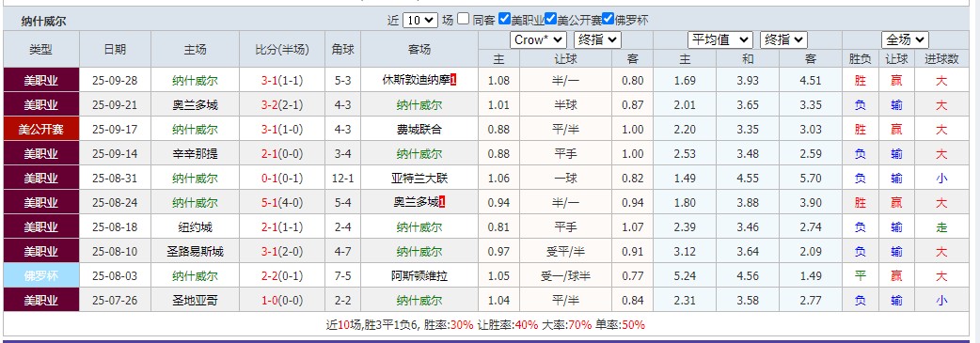This screenshot has width=980, height=343.
Task: Click the 佛罗杯 league tag on 25-08-03 row
Action: 41,275
